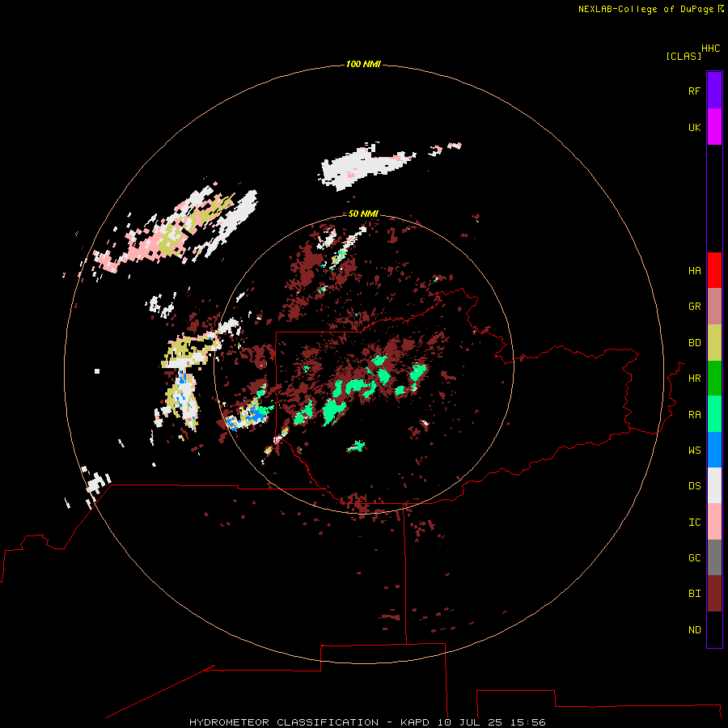Image resolution: width=728 pixels, height=728 pixels.
Task: Click the RF legend label
Action: pyautogui.click(x=694, y=91)
